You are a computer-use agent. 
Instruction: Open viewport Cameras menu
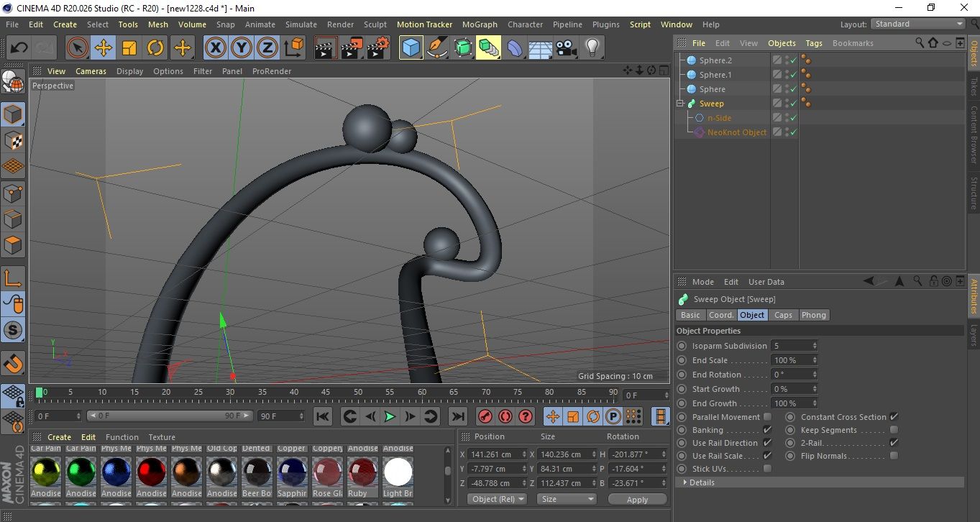[91, 71]
